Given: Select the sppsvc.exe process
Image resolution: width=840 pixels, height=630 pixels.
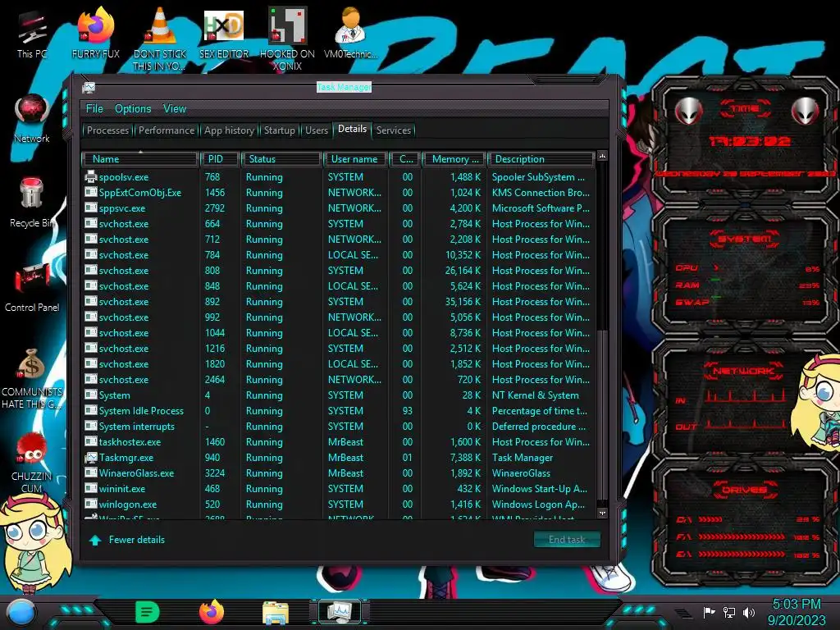Looking at the screenshot, I should tap(339, 208).
